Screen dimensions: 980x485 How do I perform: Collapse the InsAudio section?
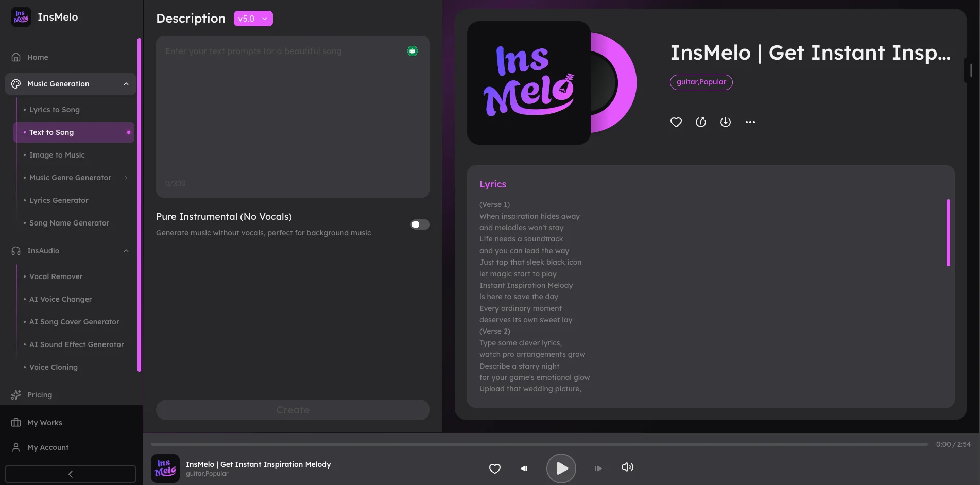126,251
